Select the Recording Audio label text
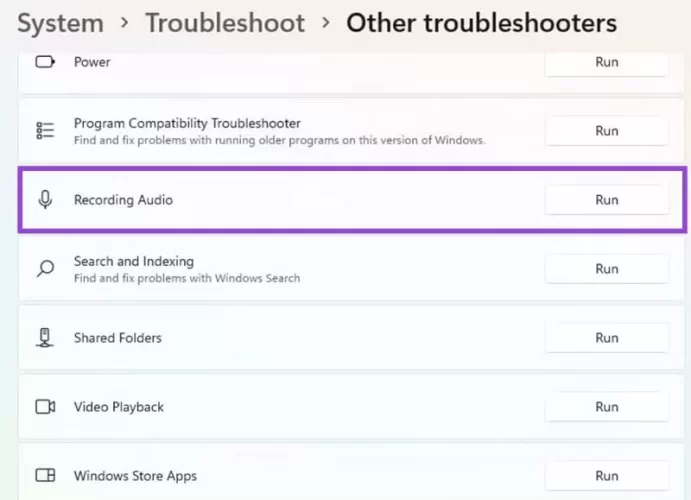This screenshot has height=500, width=691. (123, 200)
